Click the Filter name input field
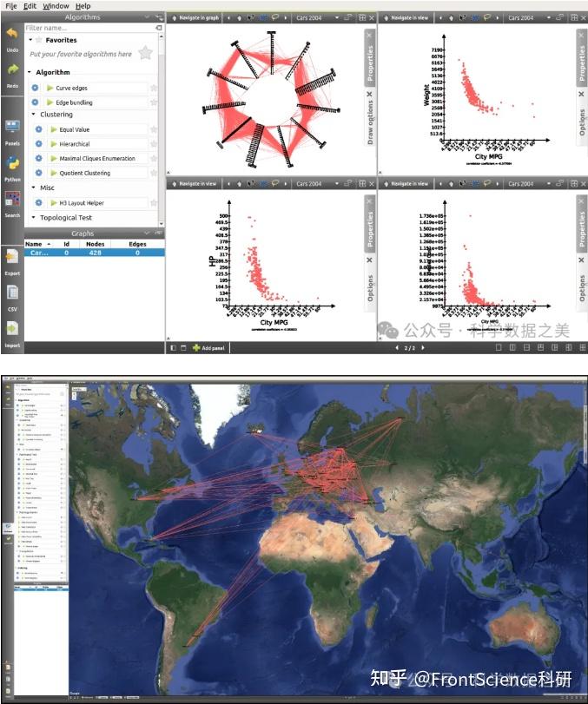Screen dimensions: 588x704 click(x=89, y=28)
